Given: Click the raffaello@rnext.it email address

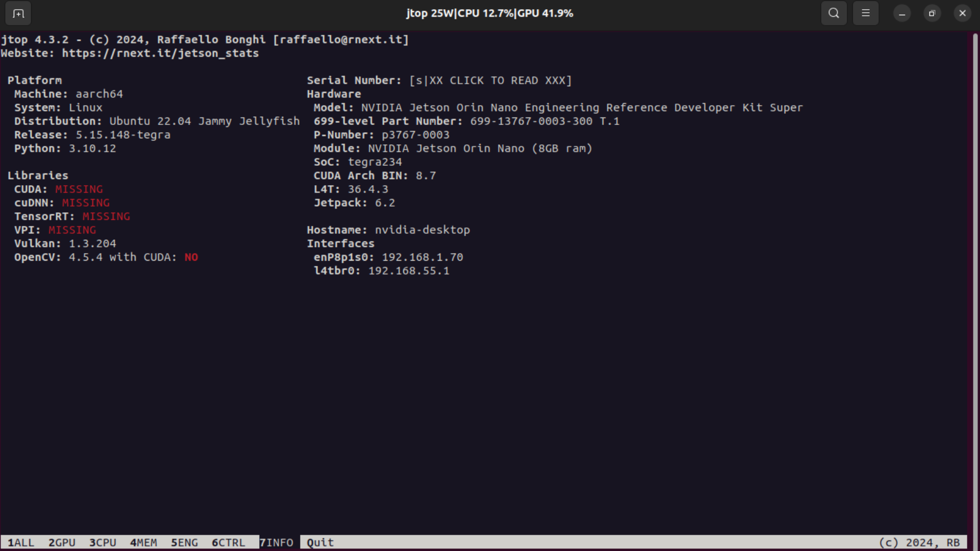Looking at the screenshot, I should point(341,40).
